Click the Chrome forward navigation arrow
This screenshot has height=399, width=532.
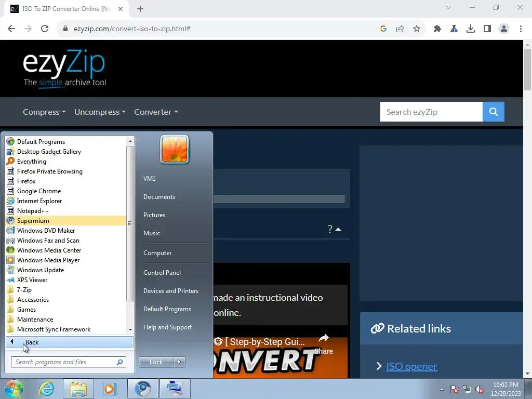click(x=28, y=29)
